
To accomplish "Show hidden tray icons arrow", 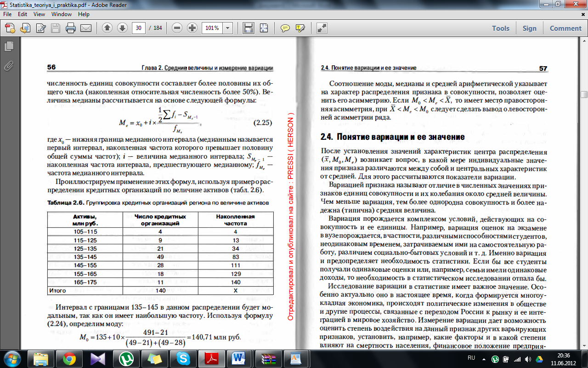I will click(484, 359).
